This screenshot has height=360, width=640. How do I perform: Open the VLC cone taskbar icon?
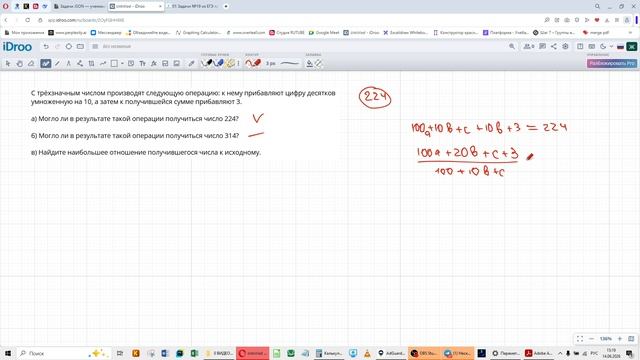pos(367,353)
